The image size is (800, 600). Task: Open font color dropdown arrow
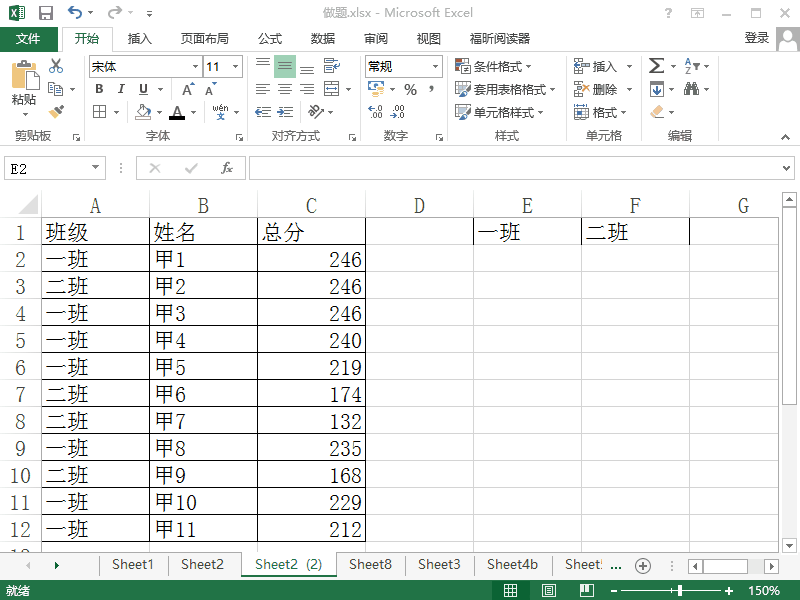point(193,112)
